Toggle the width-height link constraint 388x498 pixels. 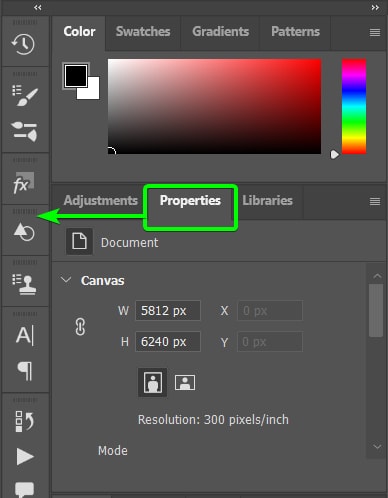coord(80,326)
